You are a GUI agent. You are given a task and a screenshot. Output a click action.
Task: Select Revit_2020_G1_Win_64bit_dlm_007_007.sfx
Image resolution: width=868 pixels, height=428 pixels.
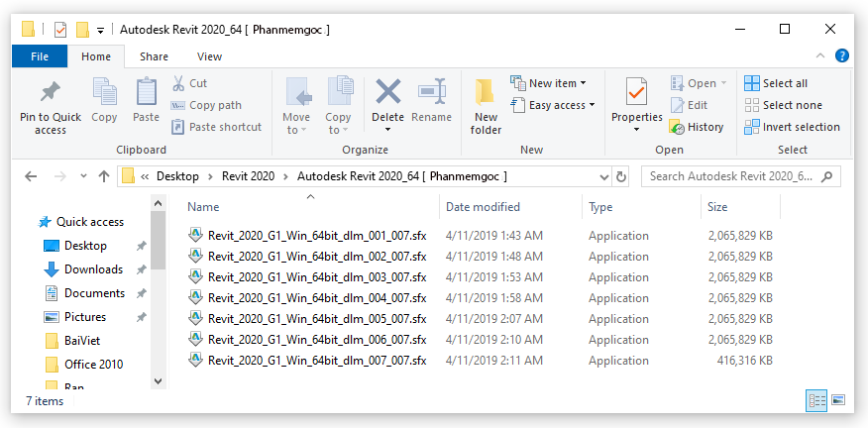tap(317, 360)
